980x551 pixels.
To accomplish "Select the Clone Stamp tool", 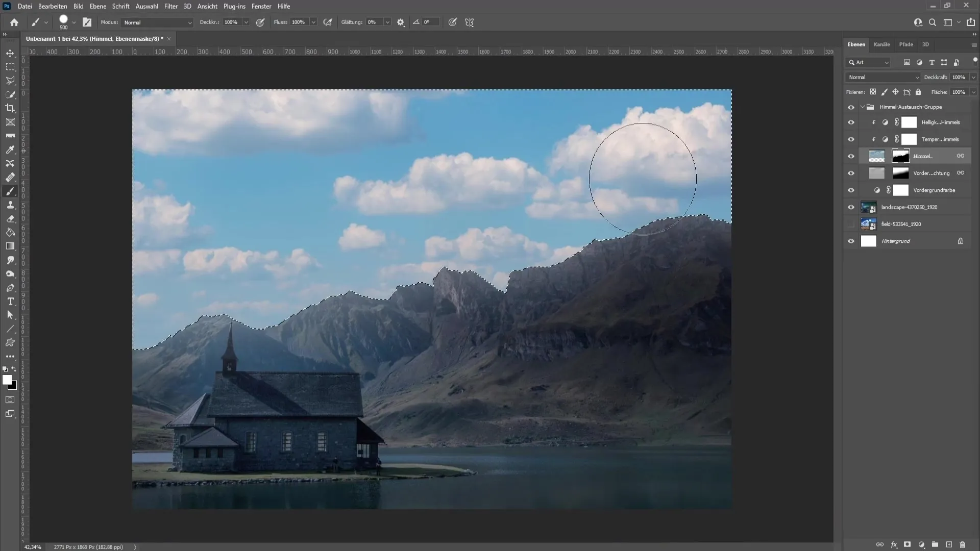I will [10, 205].
